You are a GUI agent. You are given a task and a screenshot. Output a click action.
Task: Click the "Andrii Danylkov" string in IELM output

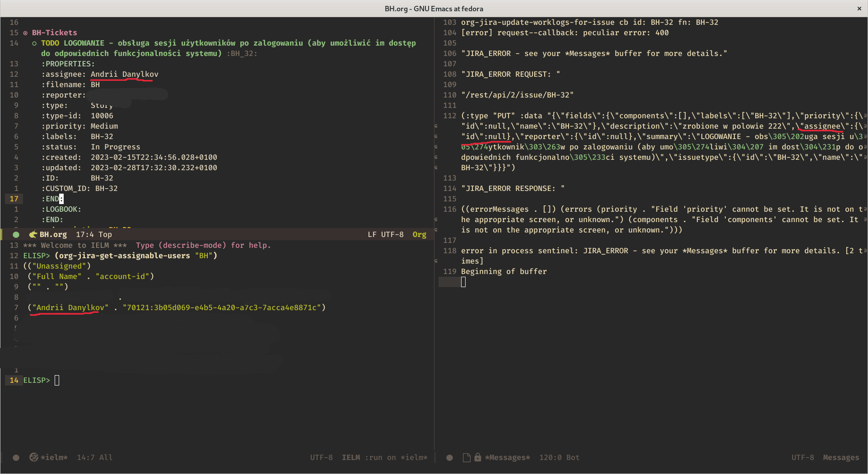tap(70, 307)
